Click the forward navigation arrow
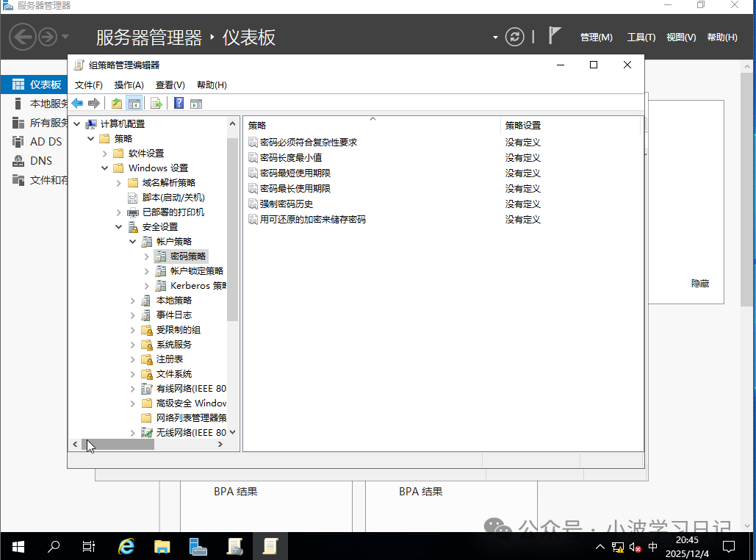 [x=93, y=103]
